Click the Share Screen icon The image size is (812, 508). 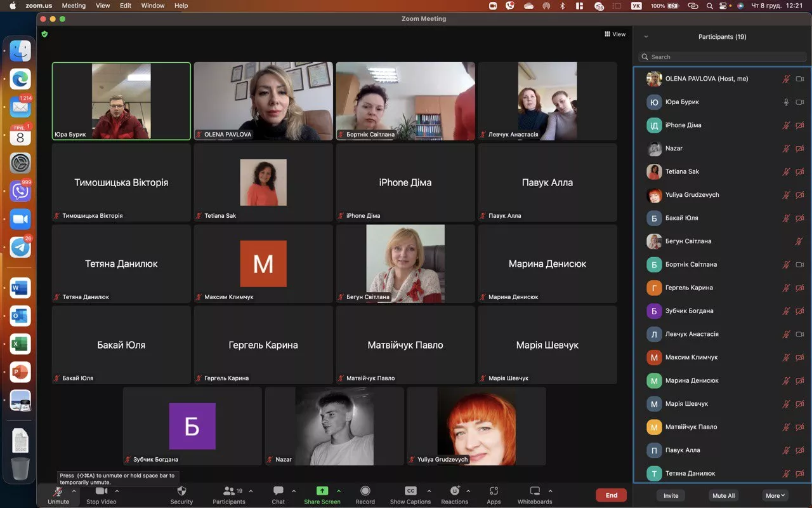point(322,491)
